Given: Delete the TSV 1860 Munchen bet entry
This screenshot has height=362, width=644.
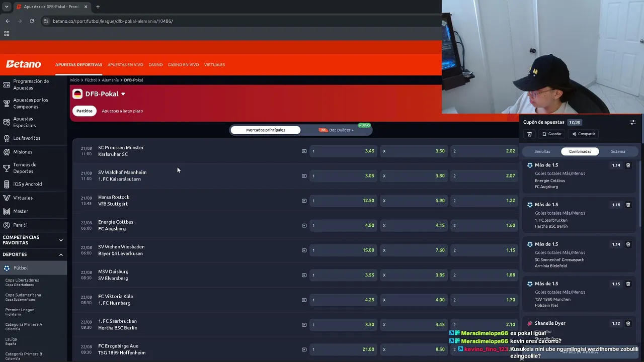Looking at the screenshot, I should (628, 284).
